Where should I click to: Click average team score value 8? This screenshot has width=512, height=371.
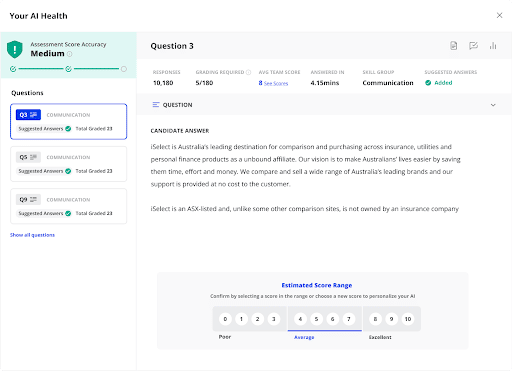[260, 83]
